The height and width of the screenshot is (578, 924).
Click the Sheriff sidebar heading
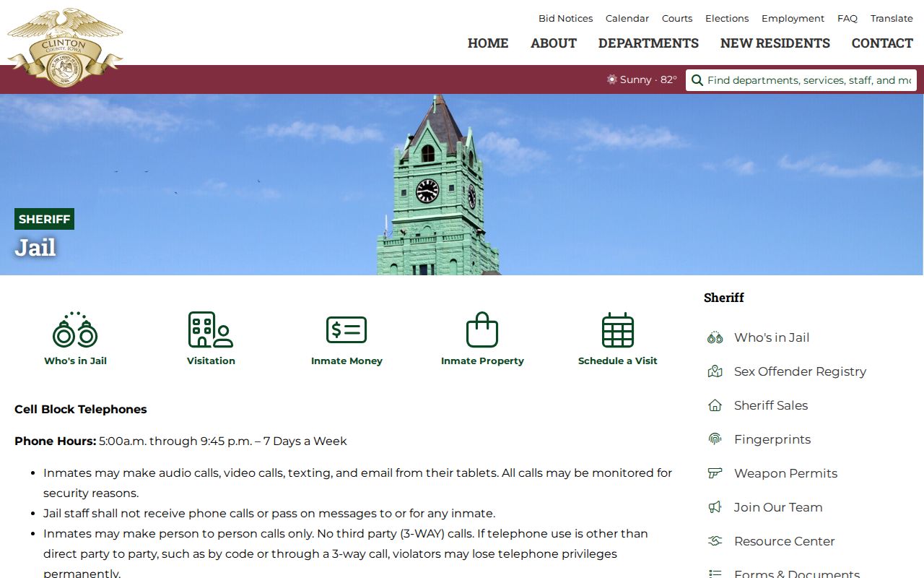(x=723, y=298)
